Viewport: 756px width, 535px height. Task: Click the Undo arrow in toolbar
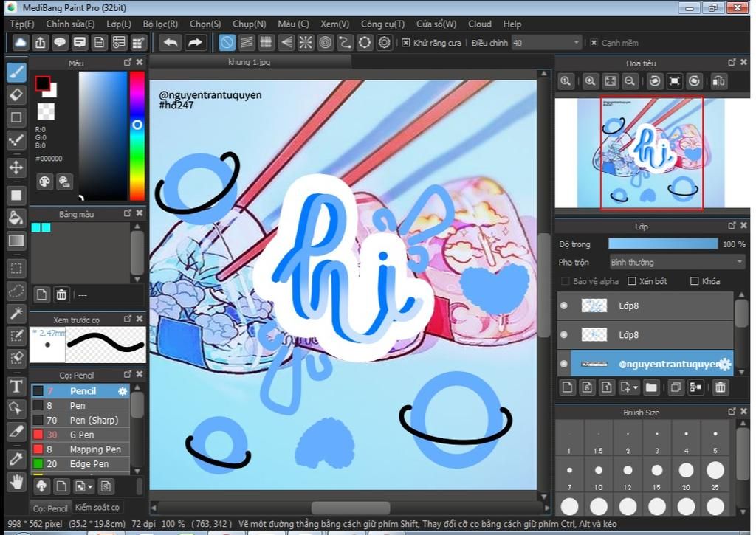[171, 42]
